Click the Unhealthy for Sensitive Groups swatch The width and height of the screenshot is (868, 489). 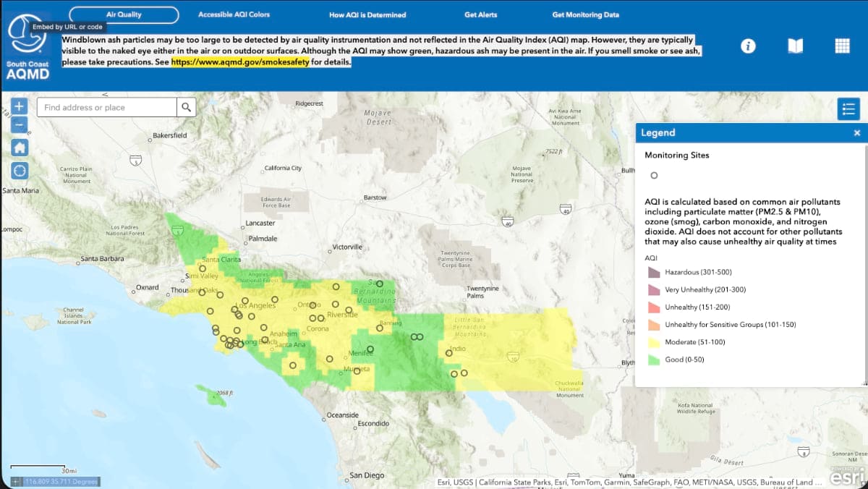coord(653,325)
